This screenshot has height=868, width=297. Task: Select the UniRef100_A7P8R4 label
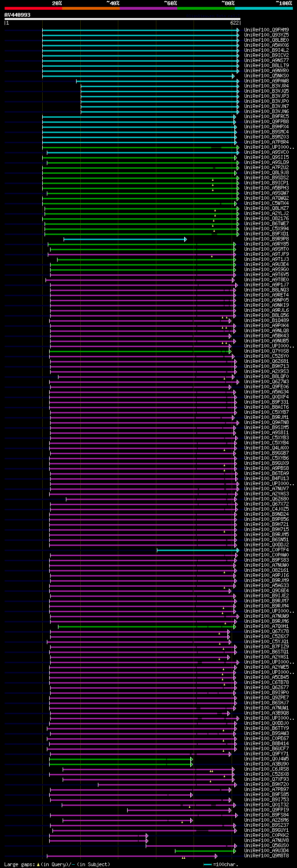click(x=266, y=142)
